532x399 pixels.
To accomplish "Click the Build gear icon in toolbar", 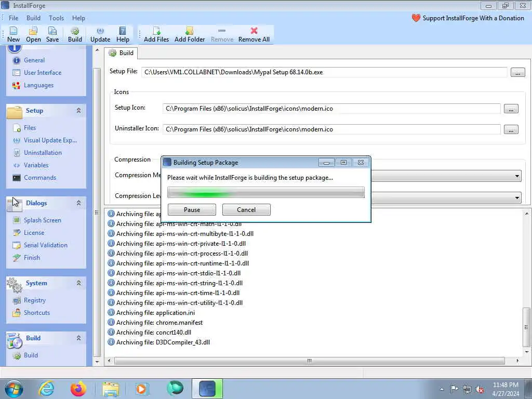I will 75,35.
